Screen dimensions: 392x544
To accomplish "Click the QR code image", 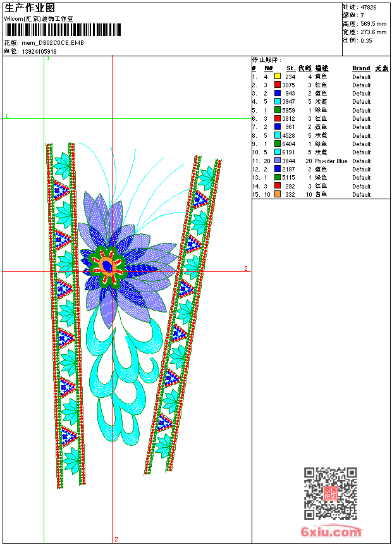I will click(330, 493).
